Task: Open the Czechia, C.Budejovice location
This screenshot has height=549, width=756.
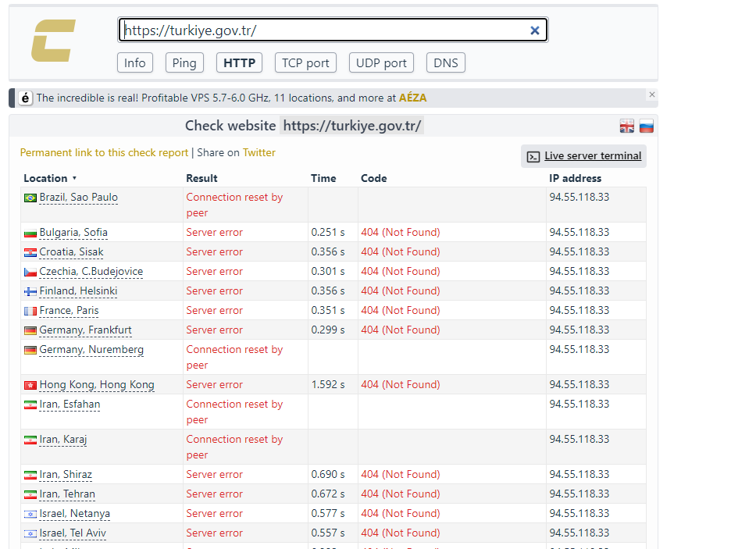Action: click(x=91, y=271)
